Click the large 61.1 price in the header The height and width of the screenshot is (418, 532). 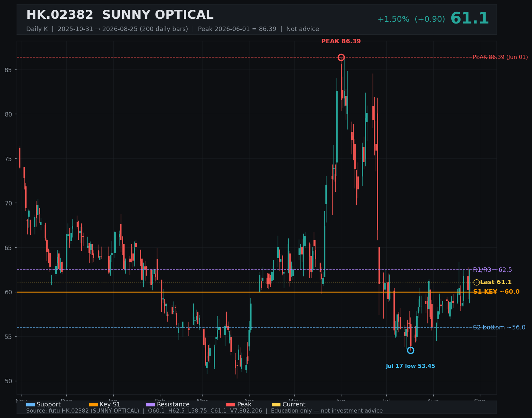(470, 19)
